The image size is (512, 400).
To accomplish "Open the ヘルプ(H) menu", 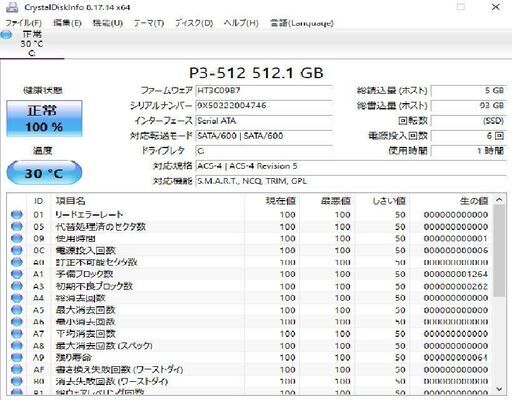I will 241,23.
